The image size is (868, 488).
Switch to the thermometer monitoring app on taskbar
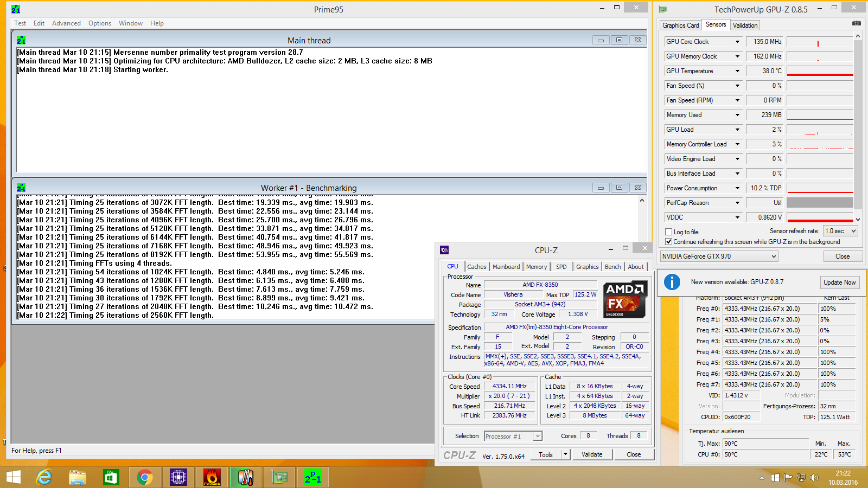pyautogui.click(x=245, y=477)
